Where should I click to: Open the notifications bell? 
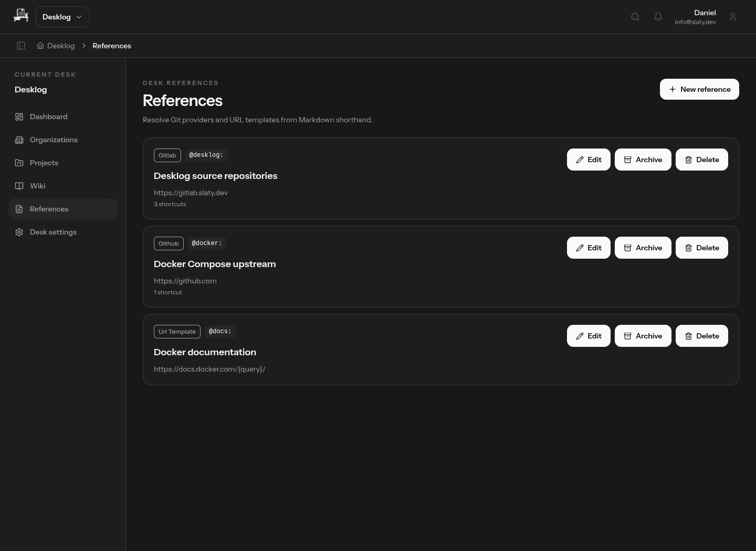click(658, 17)
